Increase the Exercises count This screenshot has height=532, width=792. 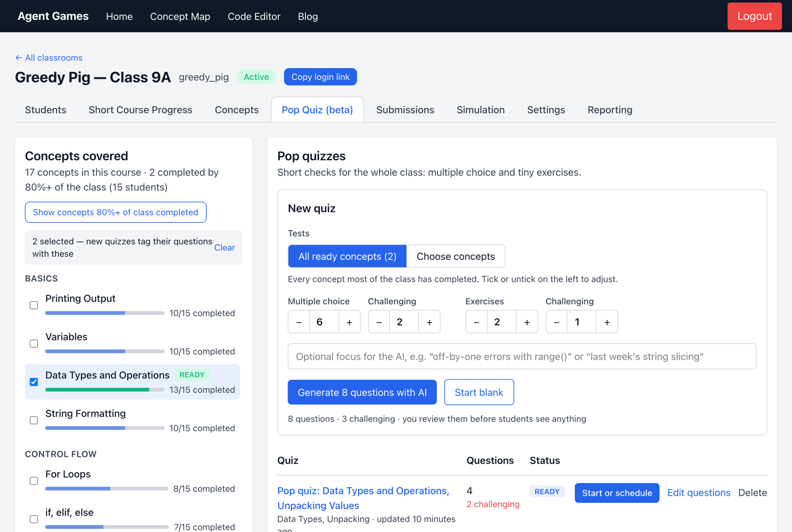click(x=527, y=322)
